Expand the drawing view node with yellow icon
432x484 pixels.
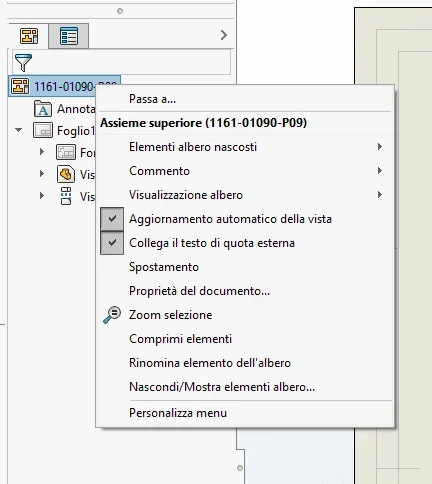pyautogui.click(x=42, y=174)
